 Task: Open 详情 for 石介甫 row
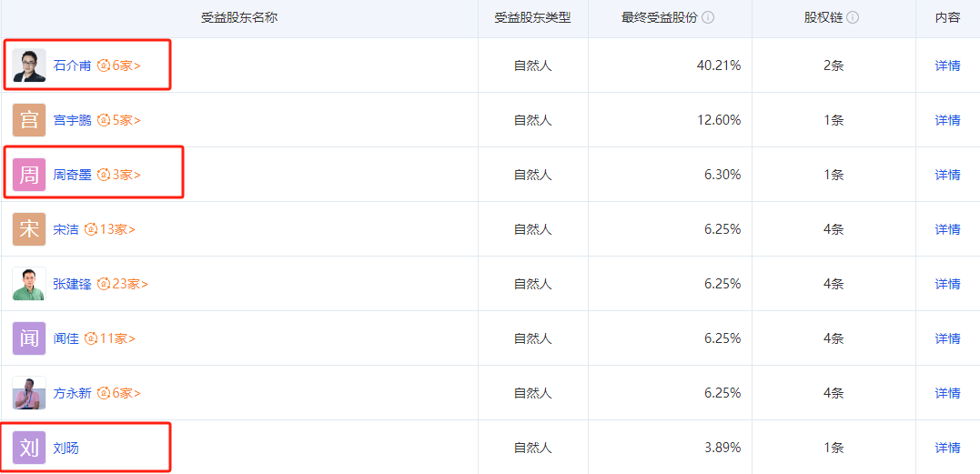[947, 66]
